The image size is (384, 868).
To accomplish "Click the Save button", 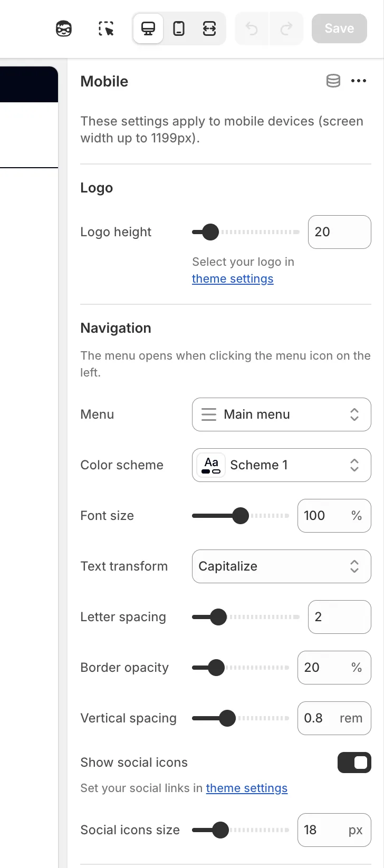I will pyautogui.click(x=339, y=28).
